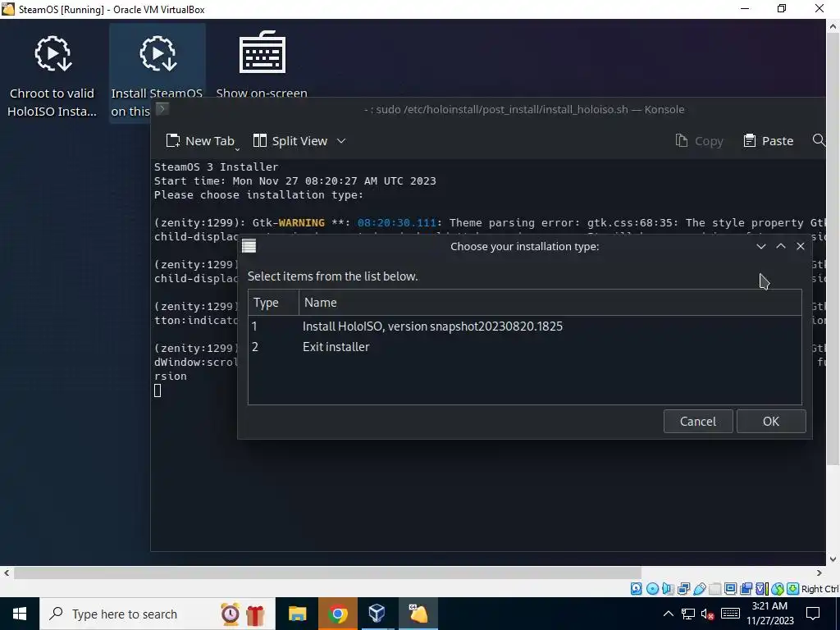Click the VirtualBox CPU virtualization status icon
The height and width of the screenshot is (630, 840).
click(762, 589)
